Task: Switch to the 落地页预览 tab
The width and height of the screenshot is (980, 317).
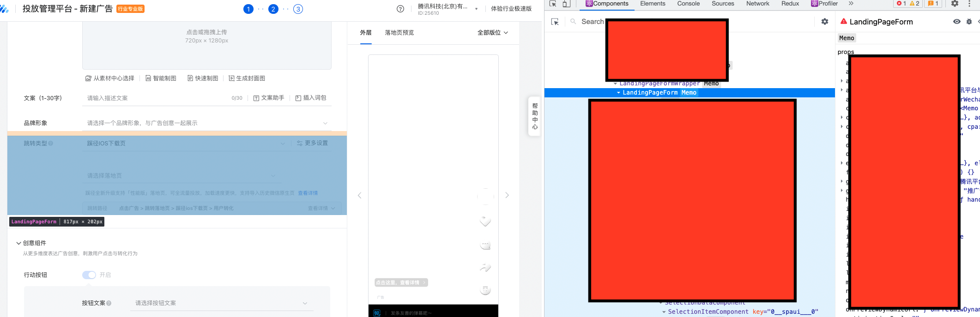Action: [x=399, y=33]
